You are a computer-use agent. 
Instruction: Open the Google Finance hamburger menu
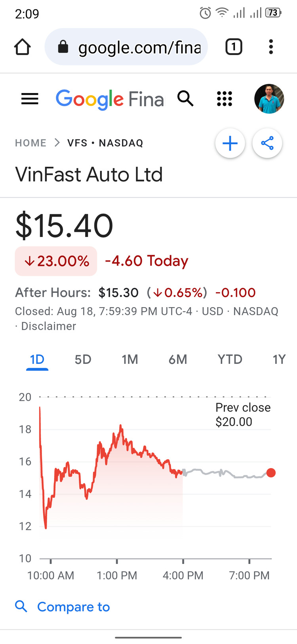(x=30, y=99)
